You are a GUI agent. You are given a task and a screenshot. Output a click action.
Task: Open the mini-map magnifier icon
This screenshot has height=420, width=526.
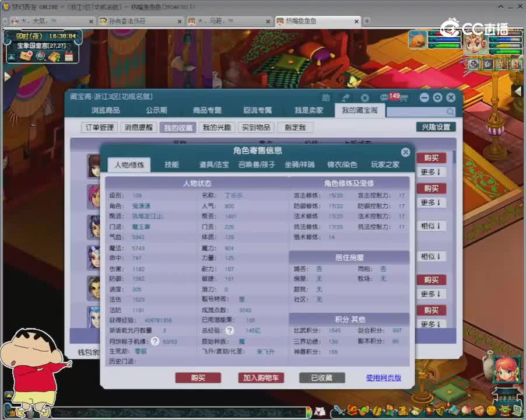coord(41,55)
